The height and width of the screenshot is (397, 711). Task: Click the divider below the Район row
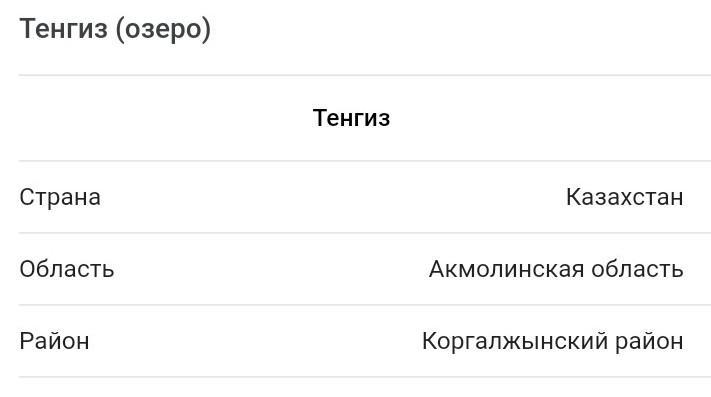pyautogui.click(x=365, y=377)
